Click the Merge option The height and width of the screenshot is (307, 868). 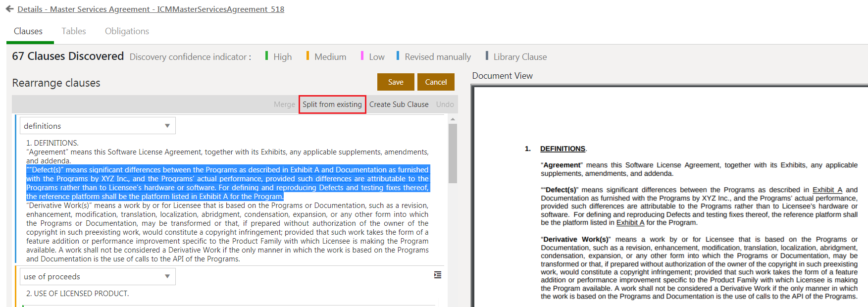[284, 104]
